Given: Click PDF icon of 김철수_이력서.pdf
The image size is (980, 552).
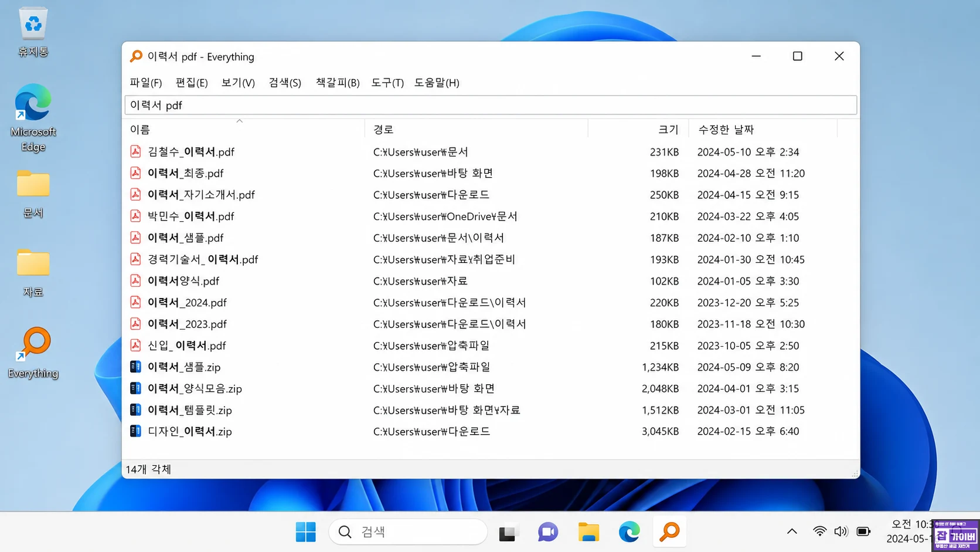Looking at the screenshot, I should coord(135,151).
